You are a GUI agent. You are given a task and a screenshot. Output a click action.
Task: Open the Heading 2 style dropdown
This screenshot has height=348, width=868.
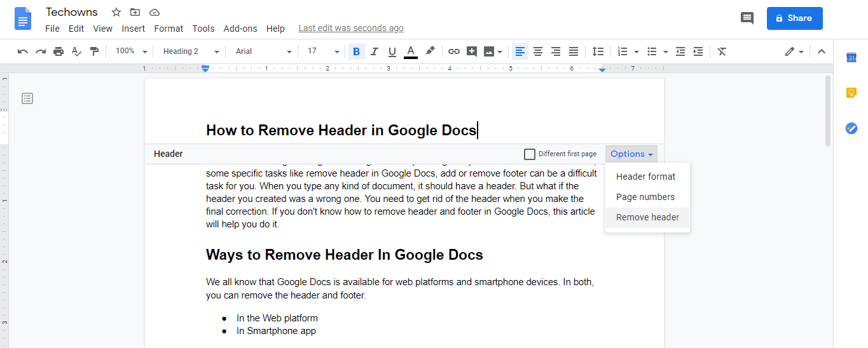191,51
